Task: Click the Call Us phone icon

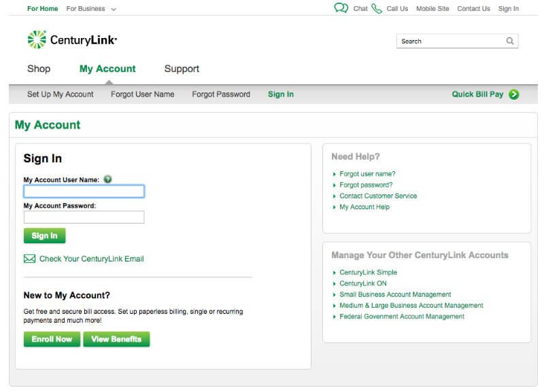Action: pyautogui.click(x=377, y=8)
